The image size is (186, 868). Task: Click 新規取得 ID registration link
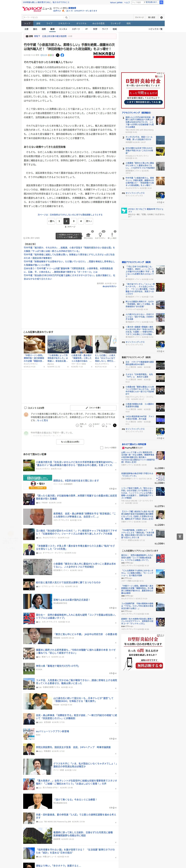tap(72, 8)
